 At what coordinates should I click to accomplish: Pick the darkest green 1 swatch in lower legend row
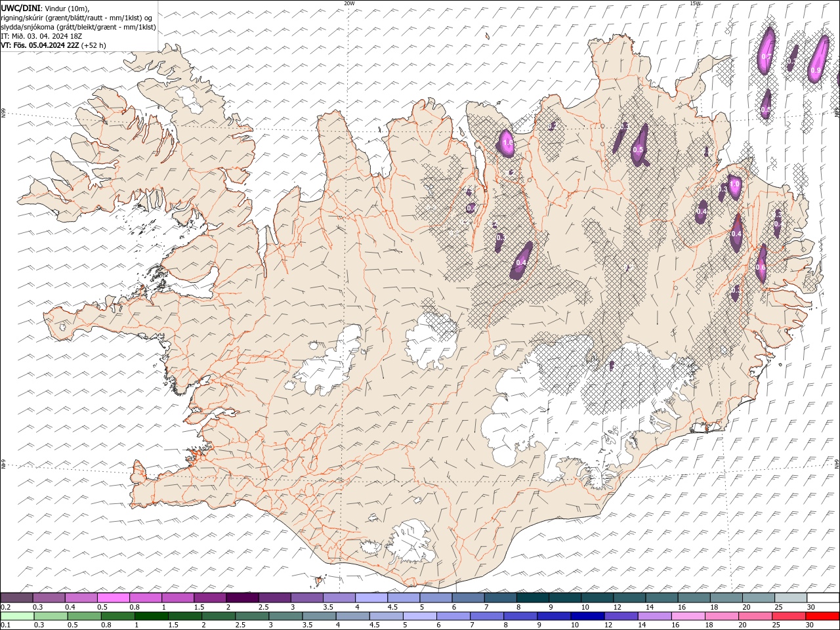pyautogui.click(x=151, y=616)
